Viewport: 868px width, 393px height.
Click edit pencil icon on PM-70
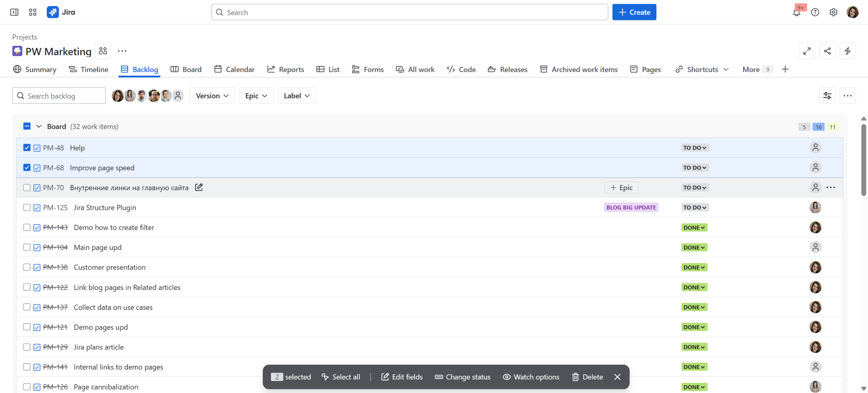pyautogui.click(x=199, y=188)
